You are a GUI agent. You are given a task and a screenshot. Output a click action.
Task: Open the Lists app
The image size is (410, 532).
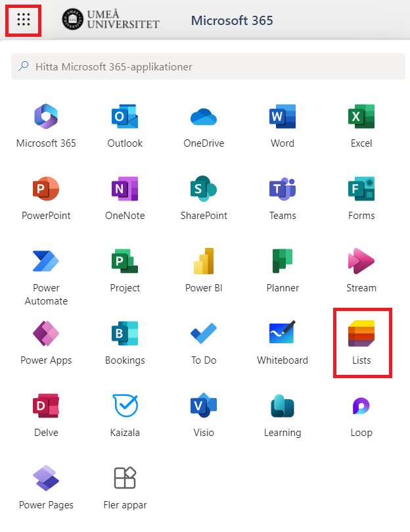tap(361, 333)
